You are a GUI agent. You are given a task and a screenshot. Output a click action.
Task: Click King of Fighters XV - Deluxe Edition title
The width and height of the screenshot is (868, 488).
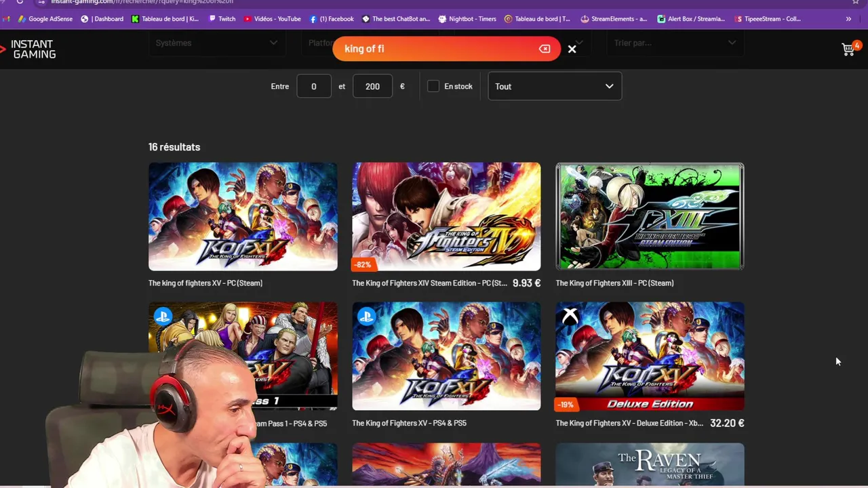[629, 423]
